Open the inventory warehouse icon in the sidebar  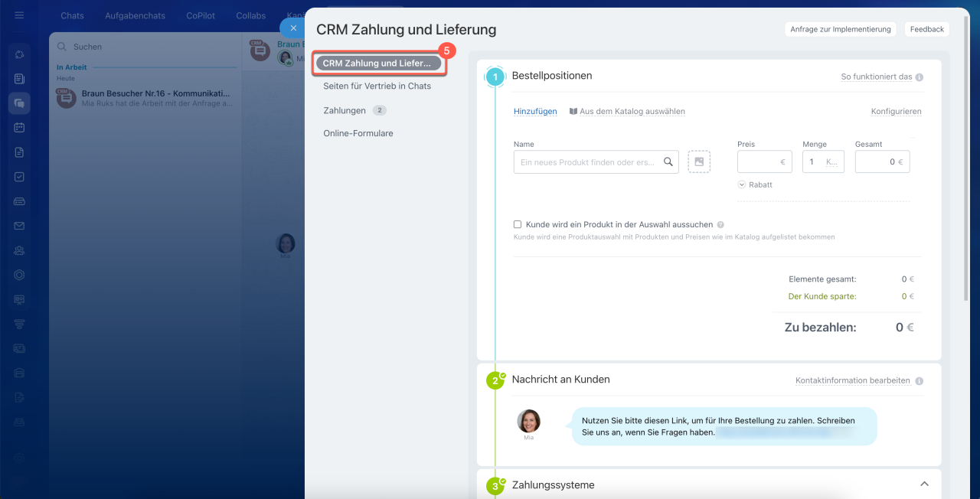[x=19, y=373]
